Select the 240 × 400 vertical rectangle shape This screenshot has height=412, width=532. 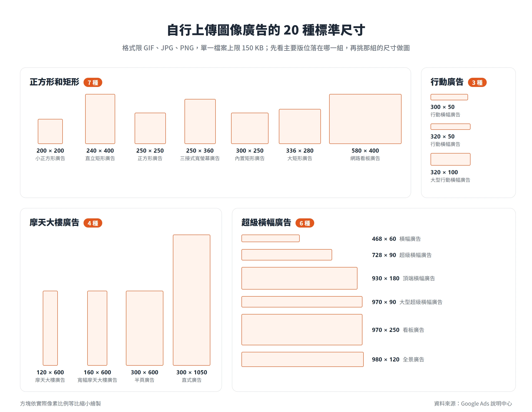100,119
